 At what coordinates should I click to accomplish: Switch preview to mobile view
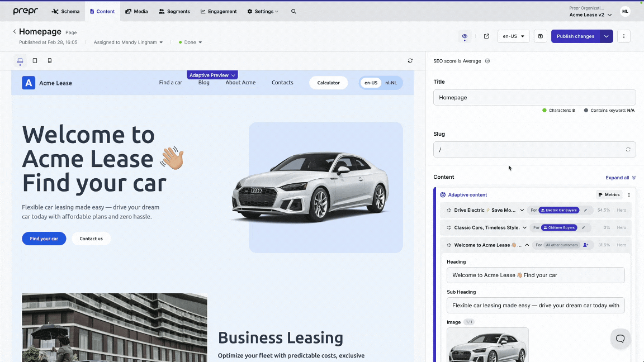coord(50,61)
